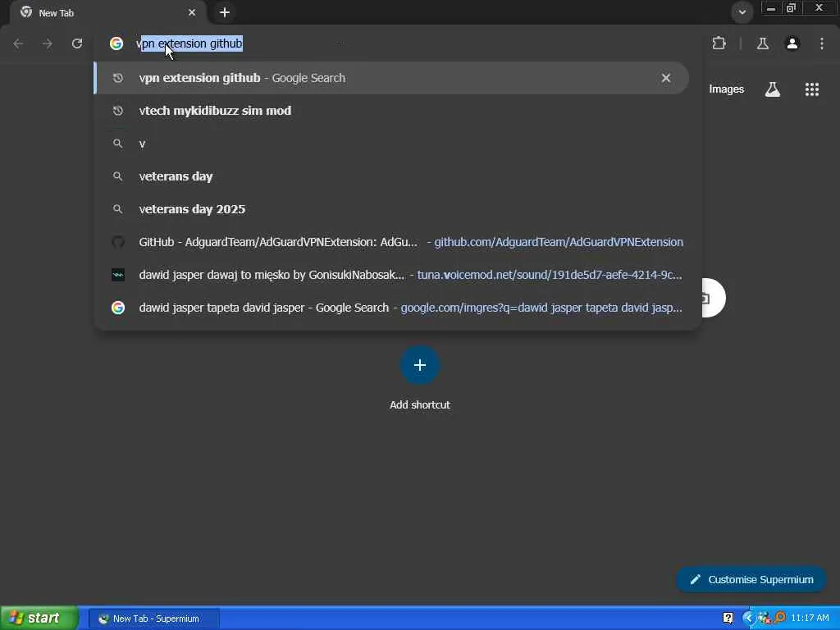840x630 pixels.
Task: Open the Extensions puzzle icon
Action: 719,43
